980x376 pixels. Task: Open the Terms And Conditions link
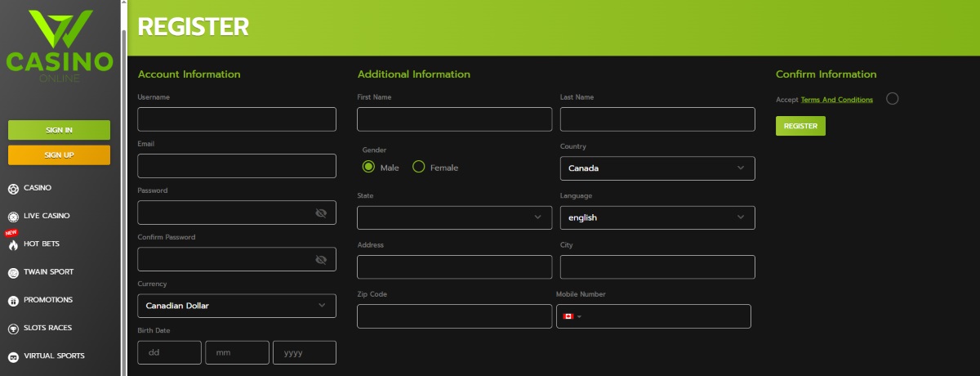(836, 100)
